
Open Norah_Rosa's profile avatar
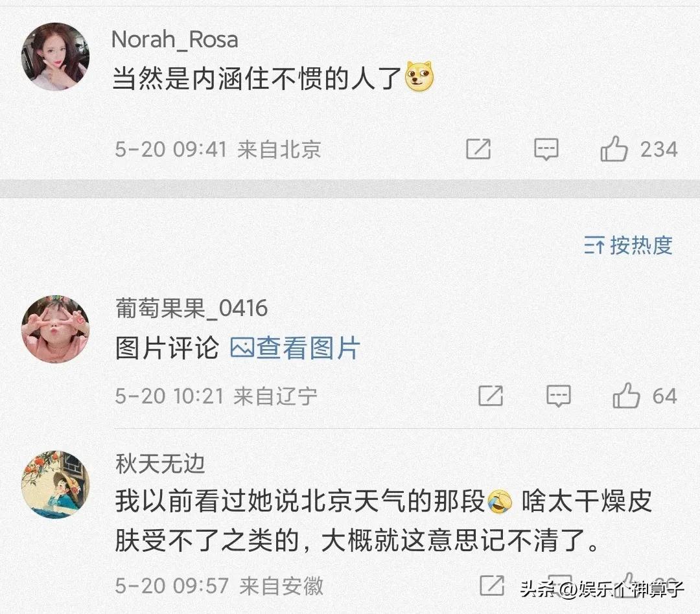[x=55, y=56]
